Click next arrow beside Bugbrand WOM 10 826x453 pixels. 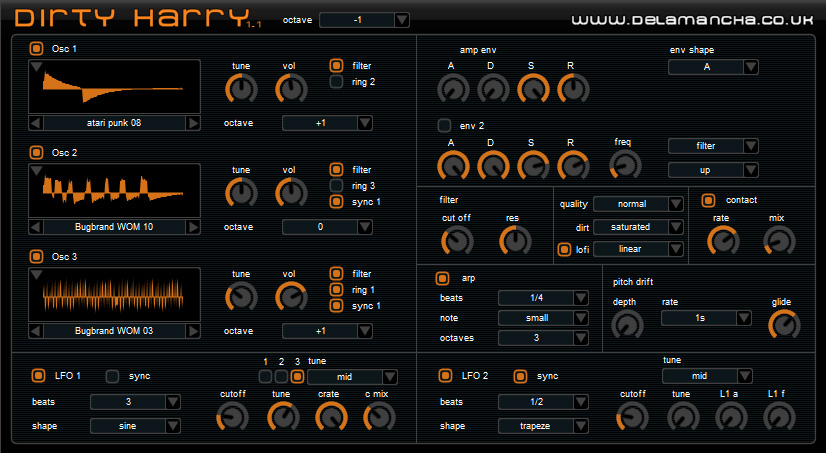[193, 227]
